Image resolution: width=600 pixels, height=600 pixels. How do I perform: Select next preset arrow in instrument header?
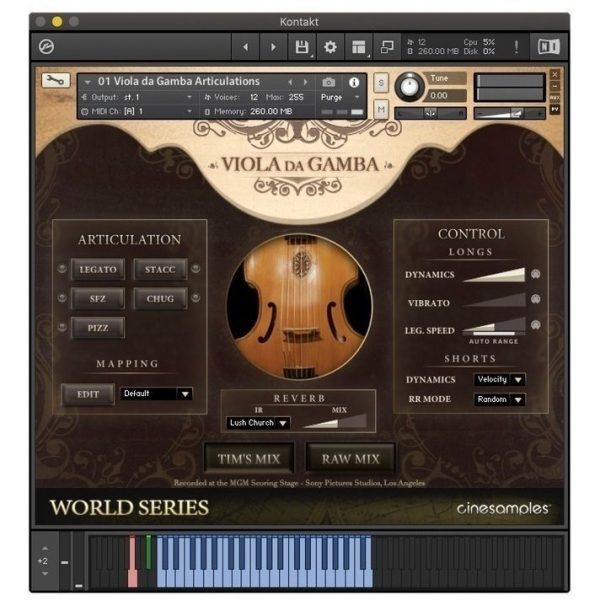[305, 82]
